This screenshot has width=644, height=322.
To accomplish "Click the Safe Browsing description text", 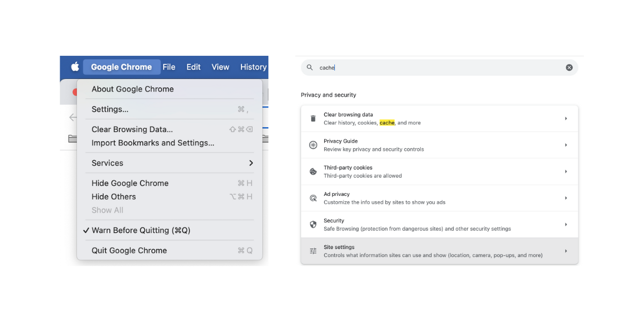I will [x=418, y=229].
